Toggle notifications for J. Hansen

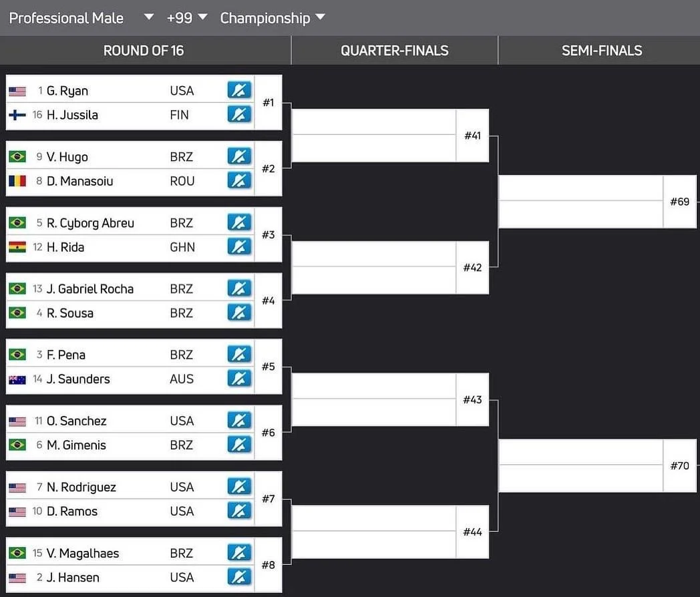pyautogui.click(x=239, y=577)
